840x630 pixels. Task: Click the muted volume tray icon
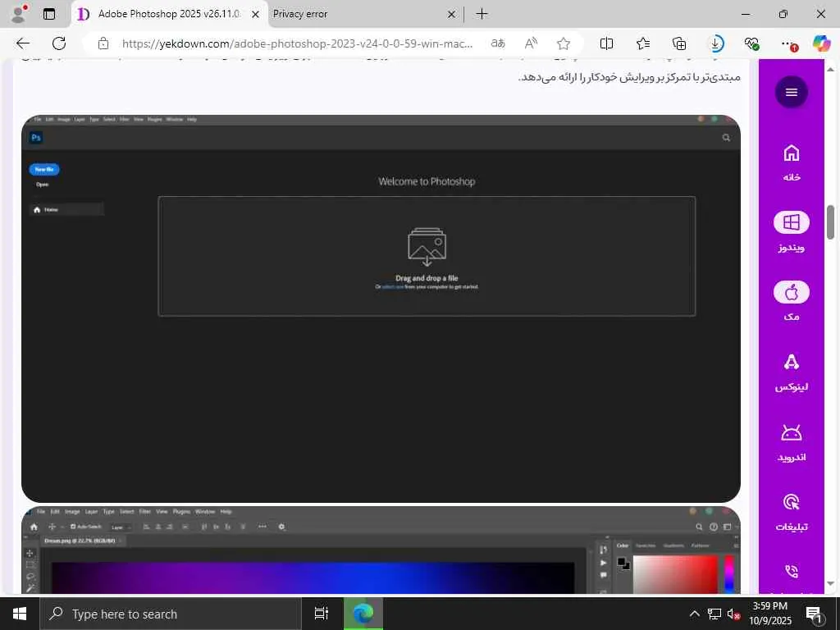(733, 614)
